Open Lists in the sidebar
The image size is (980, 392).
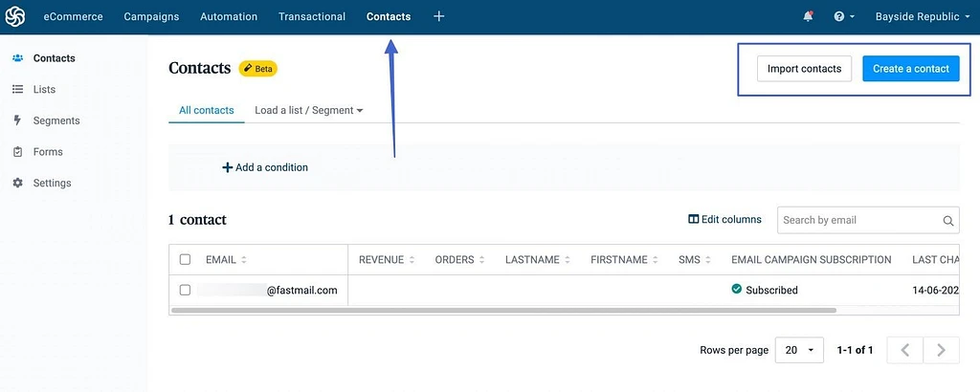coord(44,89)
